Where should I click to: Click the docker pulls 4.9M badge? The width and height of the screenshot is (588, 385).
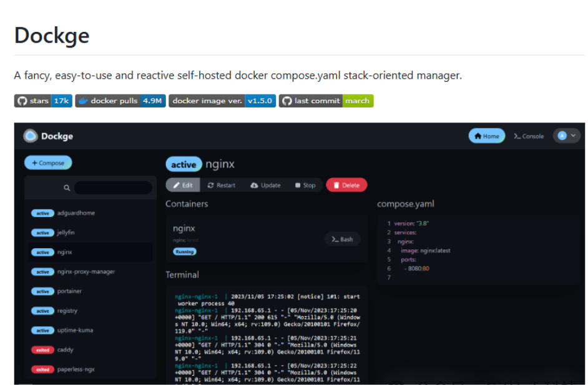[x=120, y=101]
